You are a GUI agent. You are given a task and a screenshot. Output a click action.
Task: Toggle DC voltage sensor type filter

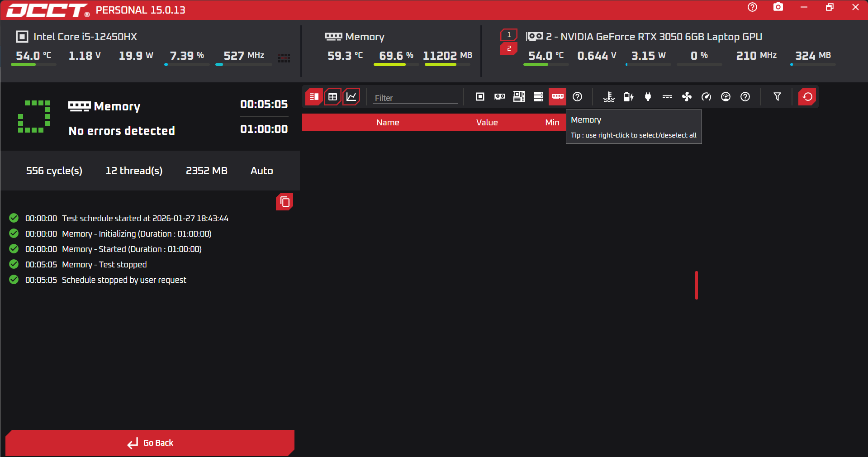pyautogui.click(x=667, y=97)
